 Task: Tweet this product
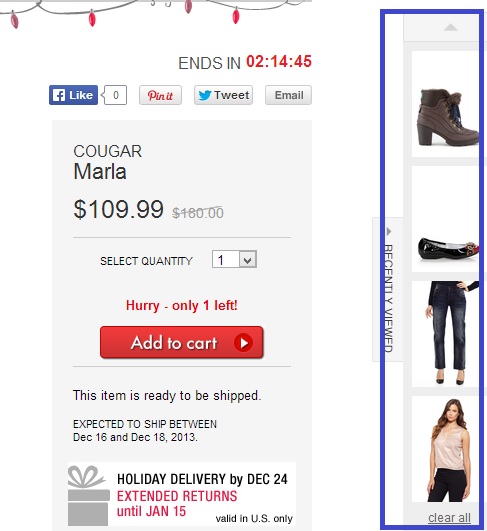[x=224, y=95]
